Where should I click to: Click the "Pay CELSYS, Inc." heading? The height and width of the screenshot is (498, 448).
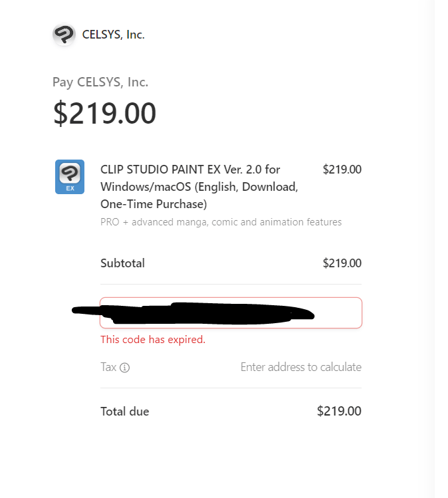click(100, 82)
